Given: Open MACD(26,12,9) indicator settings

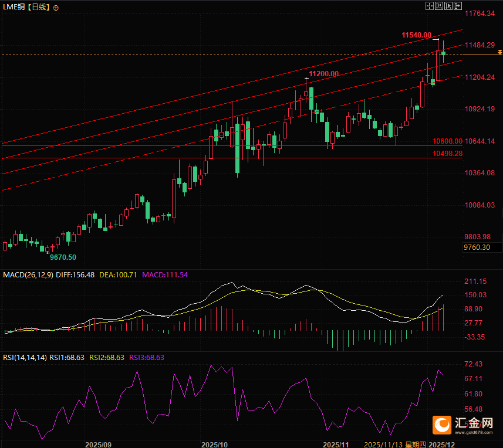Looking at the screenshot, I should coord(27,274).
